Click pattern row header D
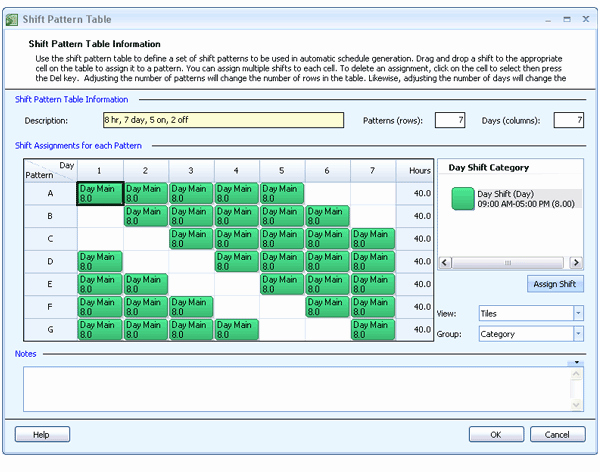Image resolution: width=600 pixels, height=472 pixels. [x=51, y=261]
